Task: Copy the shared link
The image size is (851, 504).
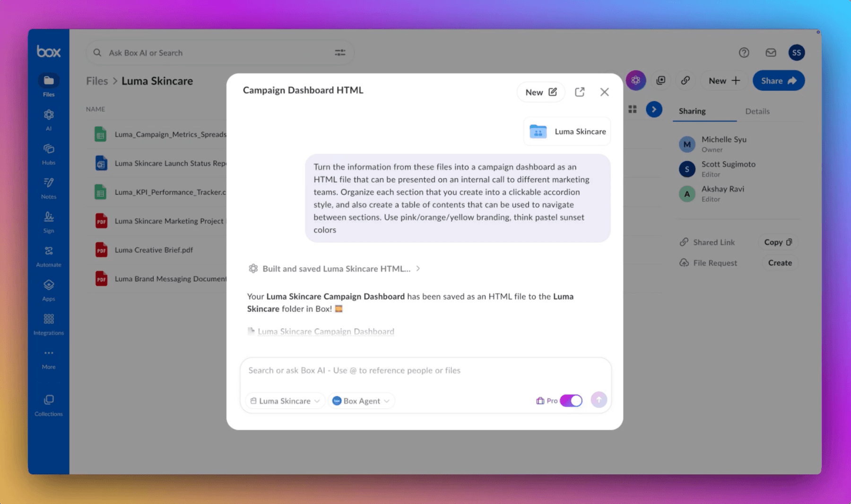Action: (x=778, y=242)
